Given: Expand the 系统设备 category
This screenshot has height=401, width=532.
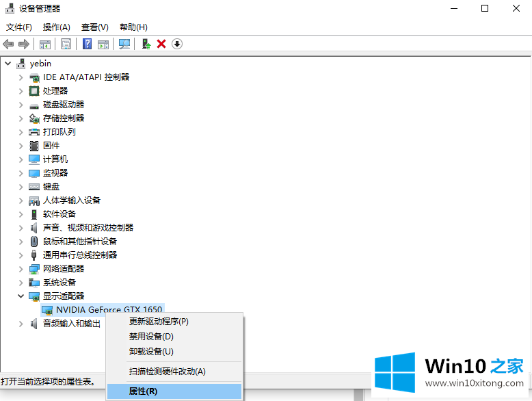Looking at the screenshot, I should (x=21, y=283).
